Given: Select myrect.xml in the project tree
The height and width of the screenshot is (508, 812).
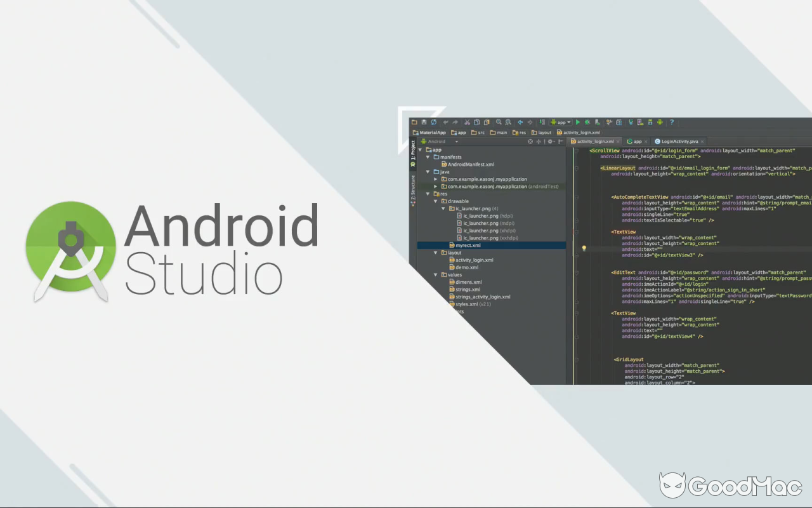Looking at the screenshot, I should pyautogui.click(x=468, y=245).
